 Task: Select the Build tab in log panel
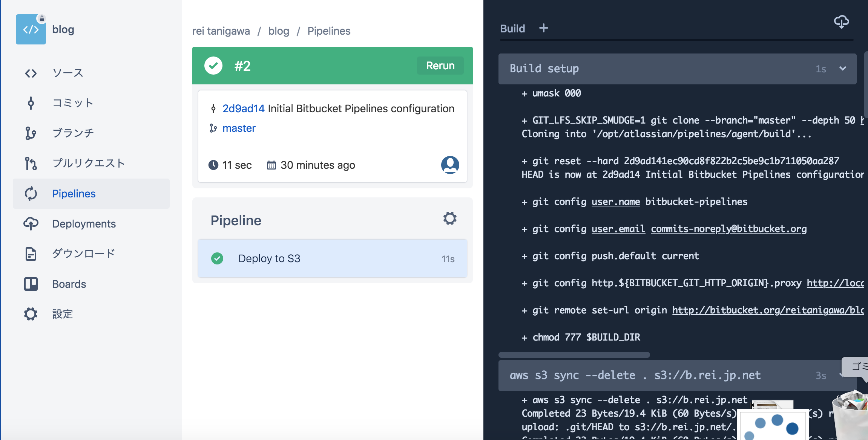click(512, 29)
